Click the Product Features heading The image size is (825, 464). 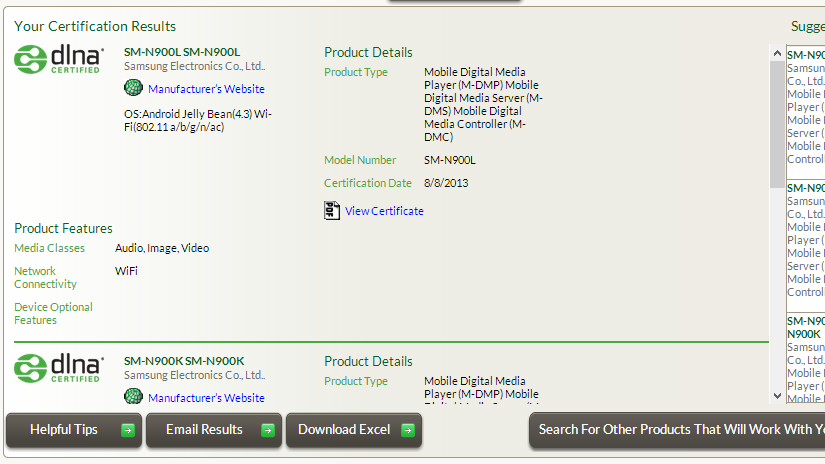point(63,228)
